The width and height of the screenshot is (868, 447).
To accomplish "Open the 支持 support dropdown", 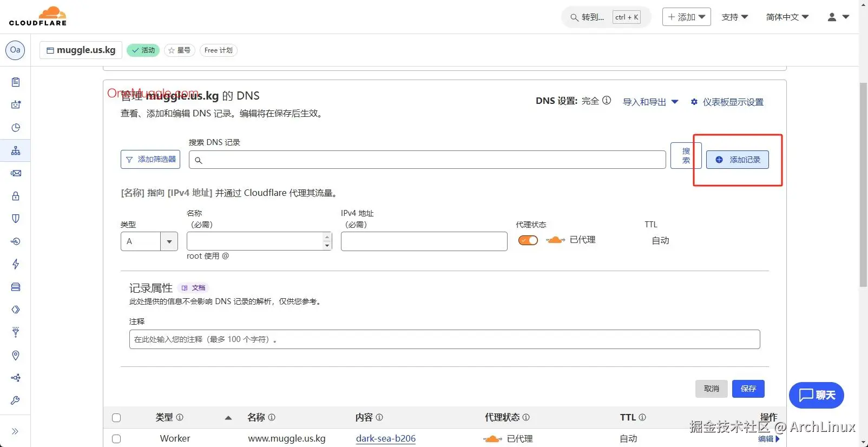I will [x=735, y=17].
